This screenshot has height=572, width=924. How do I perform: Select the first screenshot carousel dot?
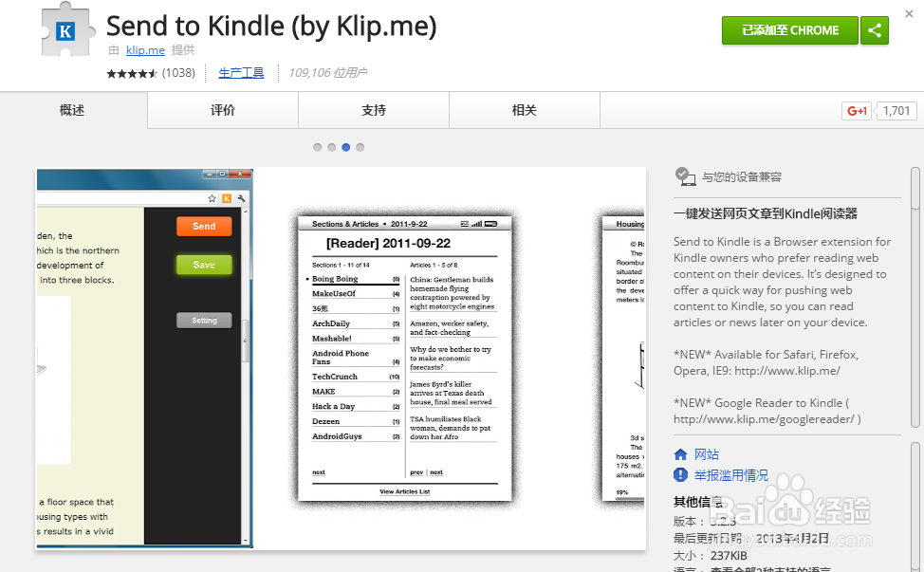[x=318, y=147]
